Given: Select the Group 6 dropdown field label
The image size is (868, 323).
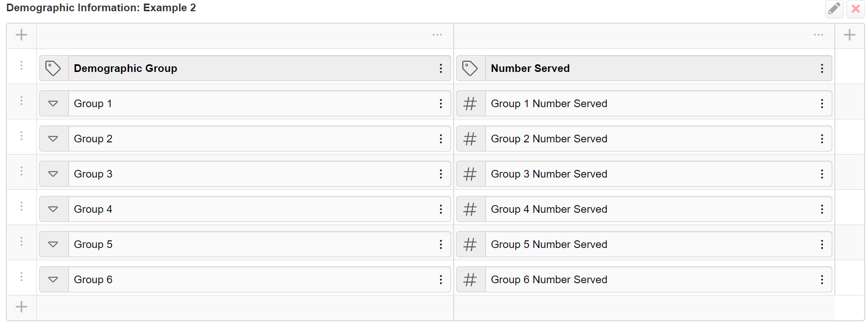Looking at the screenshot, I should tap(93, 280).
